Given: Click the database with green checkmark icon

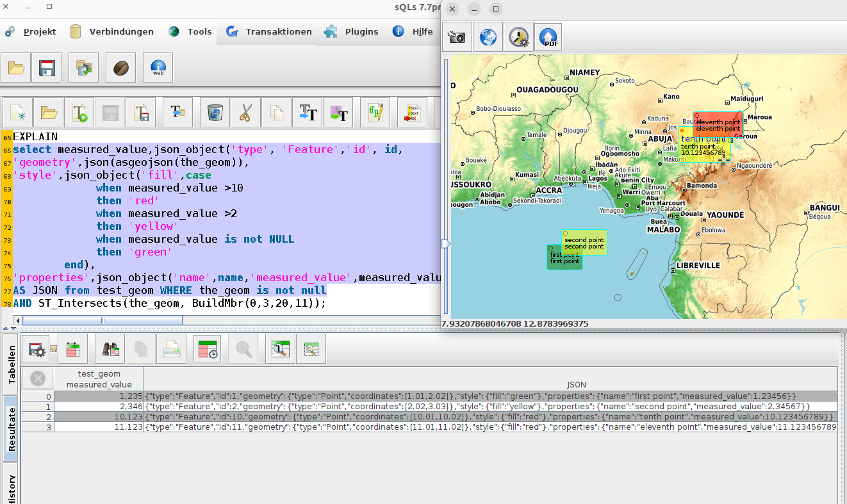Looking at the screenshot, I should (x=84, y=68).
